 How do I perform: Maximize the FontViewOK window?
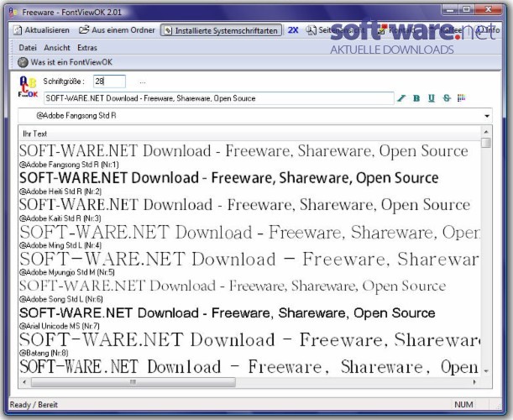click(x=466, y=10)
